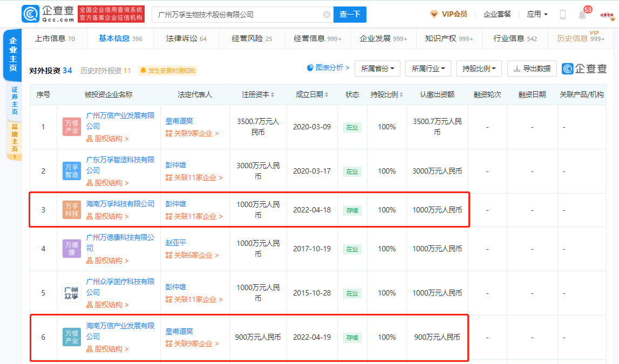619x364 pixels.
Task: Open 广州众孚医疗科技有限公司 company link
Action: click(x=120, y=287)
